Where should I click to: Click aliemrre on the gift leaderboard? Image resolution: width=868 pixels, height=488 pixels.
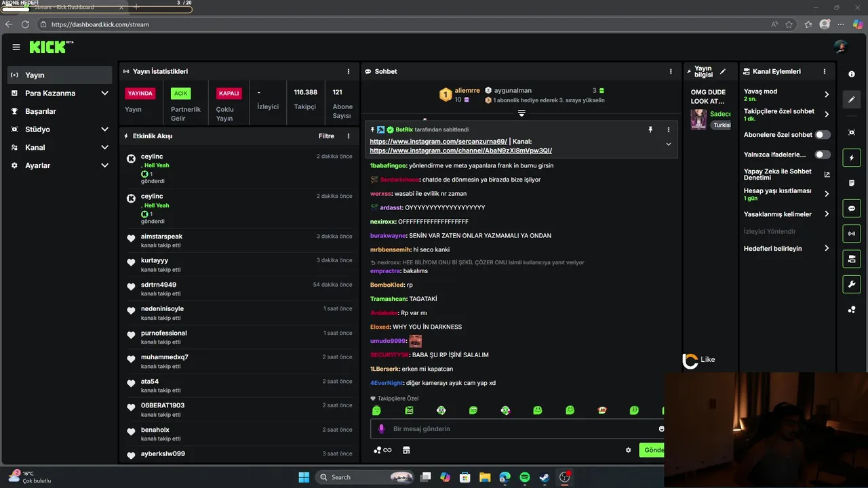467,90
